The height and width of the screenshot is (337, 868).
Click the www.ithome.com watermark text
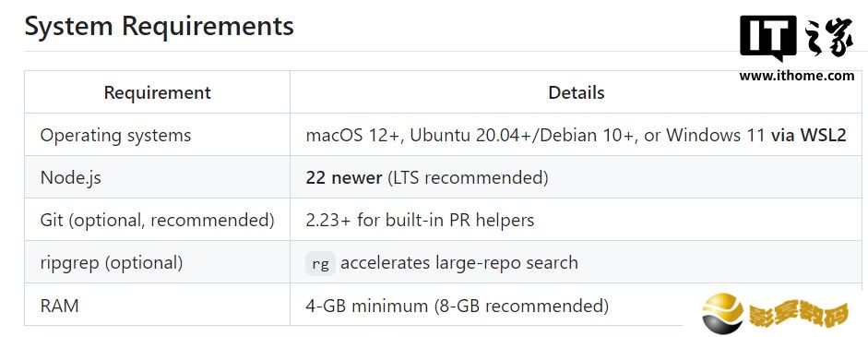[797, 76]
